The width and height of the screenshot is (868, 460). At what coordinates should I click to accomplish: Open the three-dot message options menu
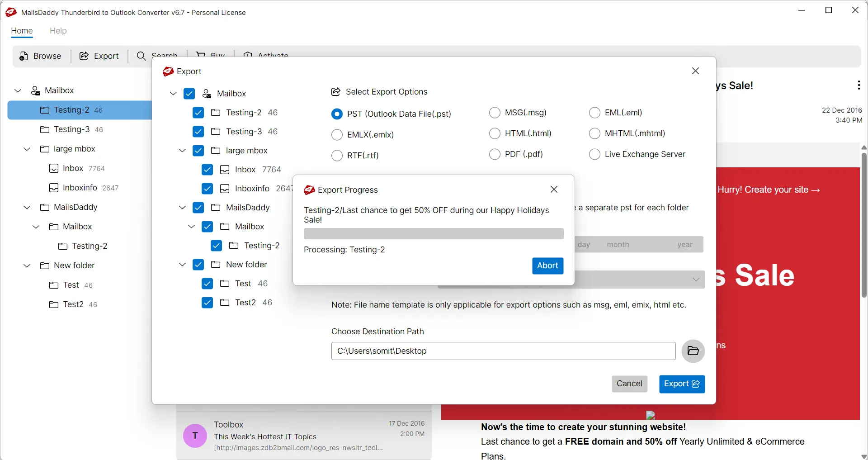coord(858,85)
